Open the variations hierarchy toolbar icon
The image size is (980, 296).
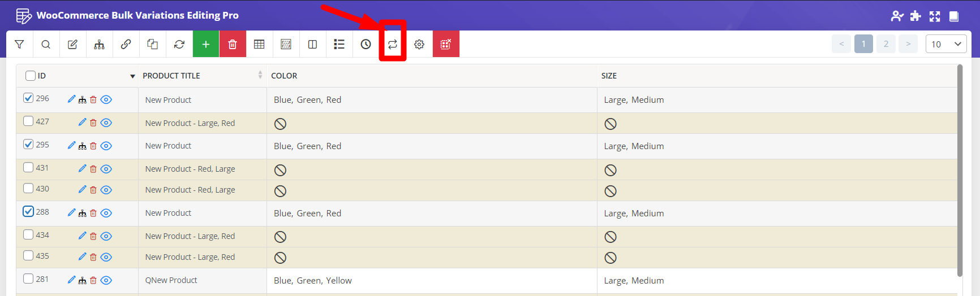pos(99,44)
